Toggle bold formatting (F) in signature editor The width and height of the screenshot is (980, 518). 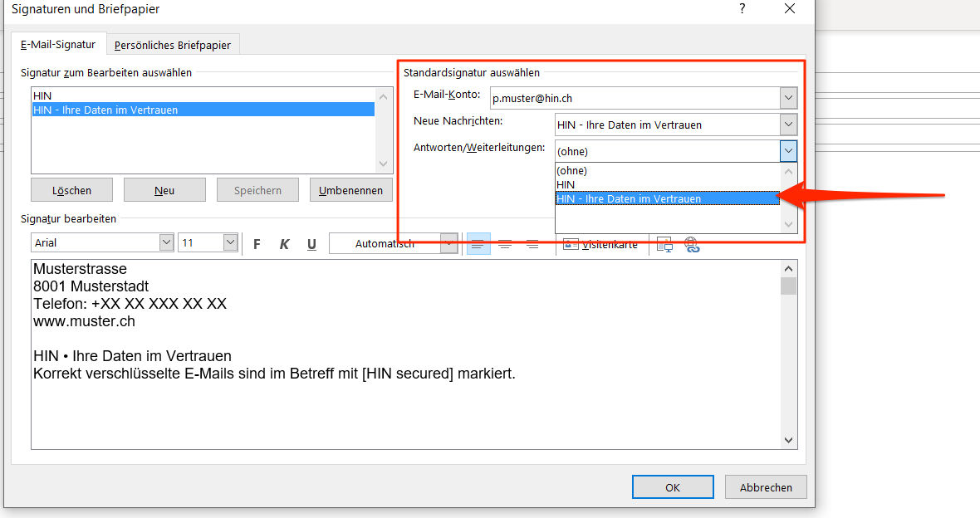257,244
